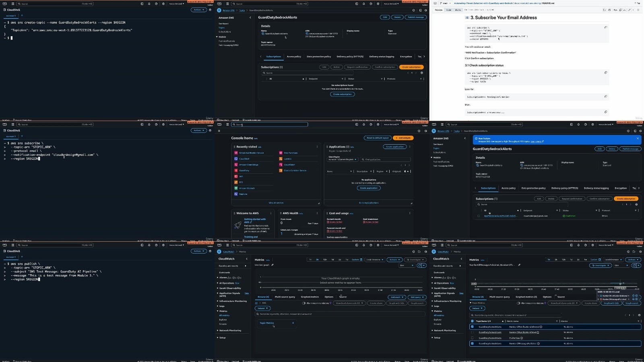Select the NumberOfNotificationsFailed metric checkbox

coord(472,332)
